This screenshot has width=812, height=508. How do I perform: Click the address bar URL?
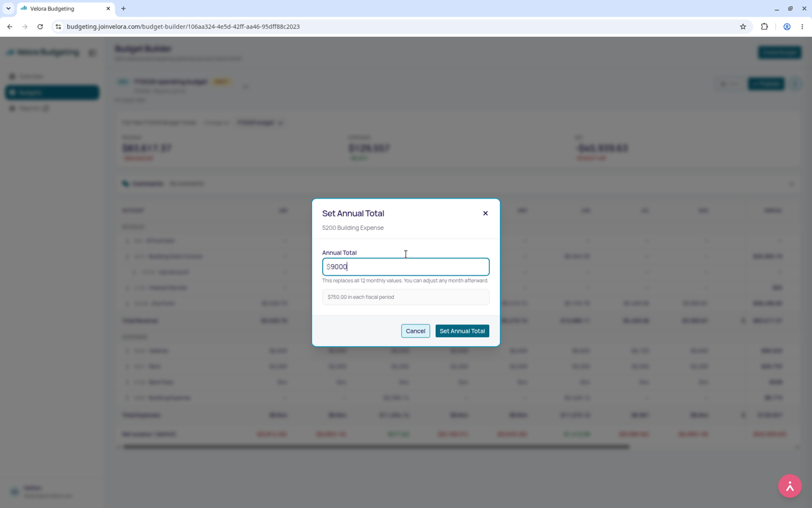(x=183, y=27)
